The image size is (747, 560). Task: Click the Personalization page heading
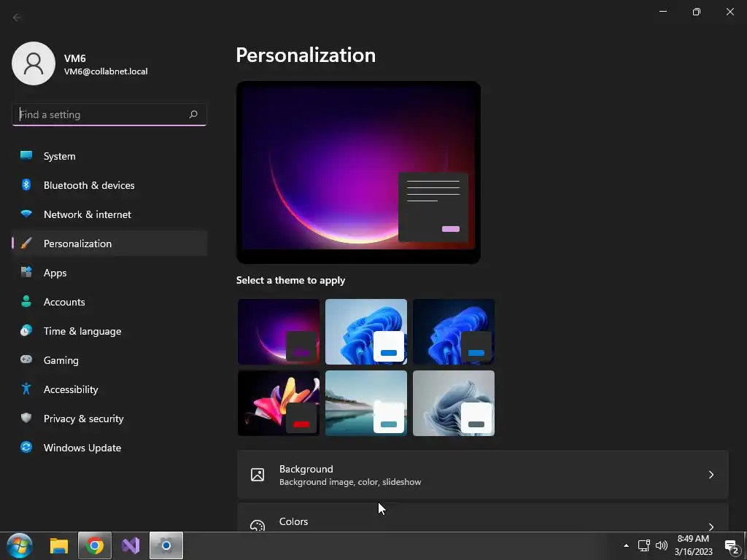click(306, 55)
